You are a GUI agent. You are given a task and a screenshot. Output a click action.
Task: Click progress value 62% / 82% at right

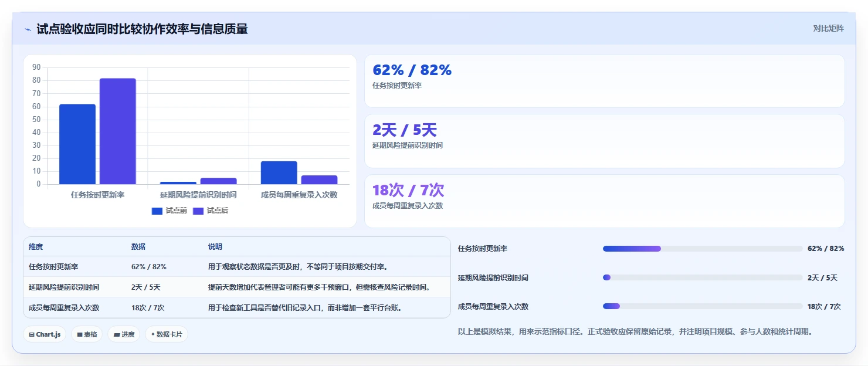[x=826, y=249]
